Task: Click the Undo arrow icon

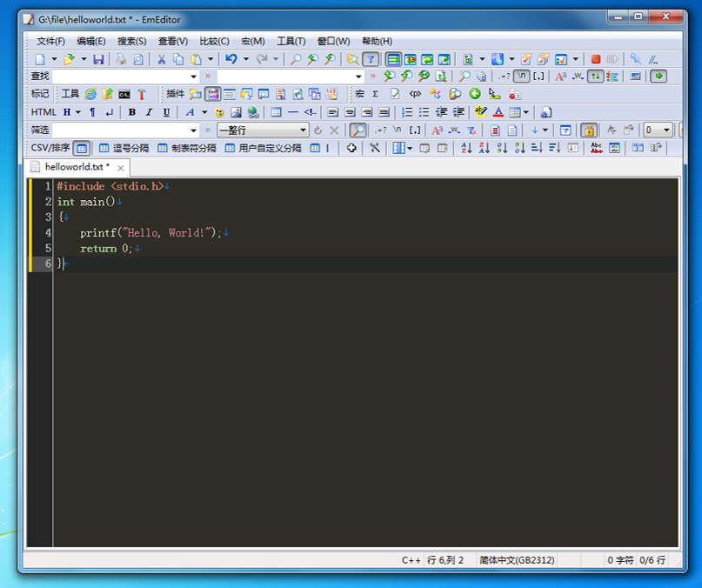Action: 231,59
